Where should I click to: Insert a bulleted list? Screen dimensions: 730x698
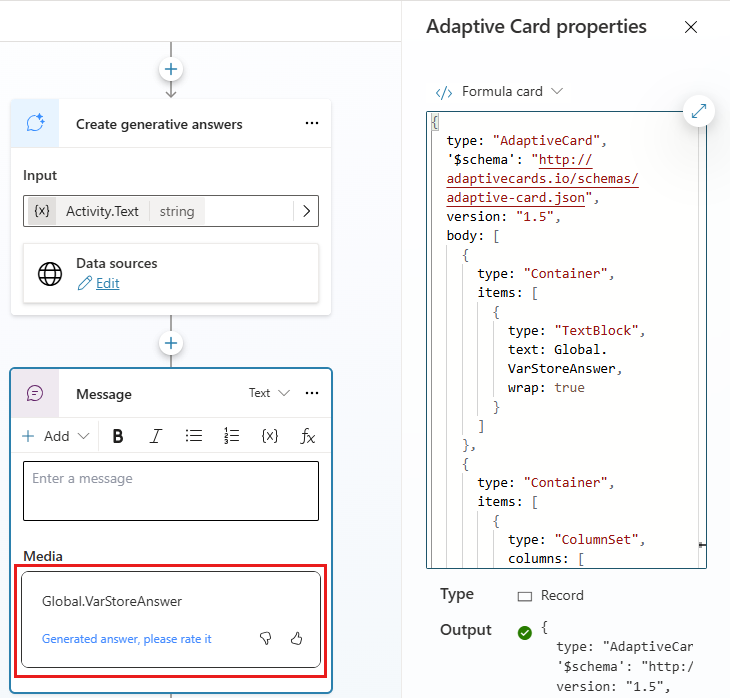(x=194, y=436)
